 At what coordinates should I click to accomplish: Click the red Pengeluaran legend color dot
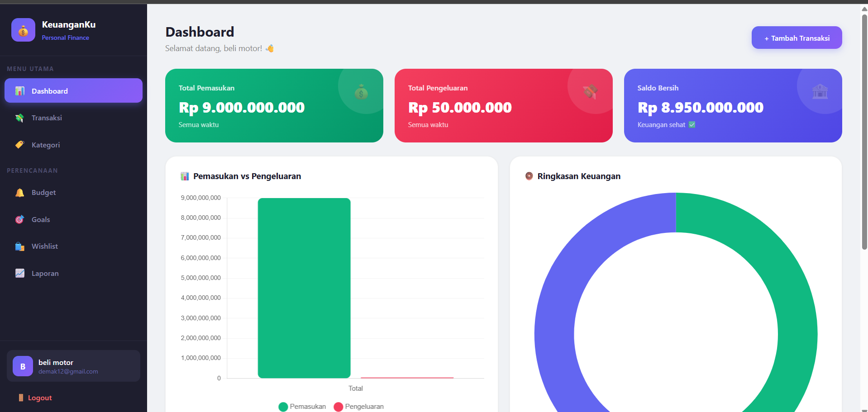(339, 407)
